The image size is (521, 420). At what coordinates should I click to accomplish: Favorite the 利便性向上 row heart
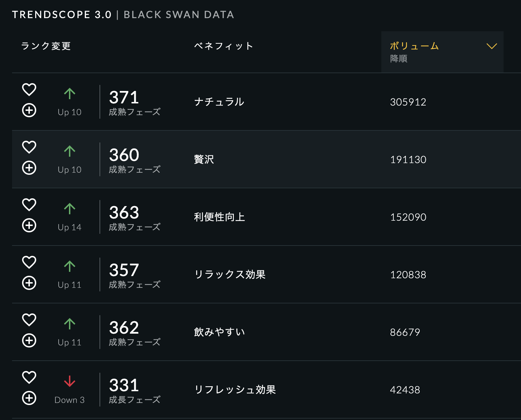point(29,205)
